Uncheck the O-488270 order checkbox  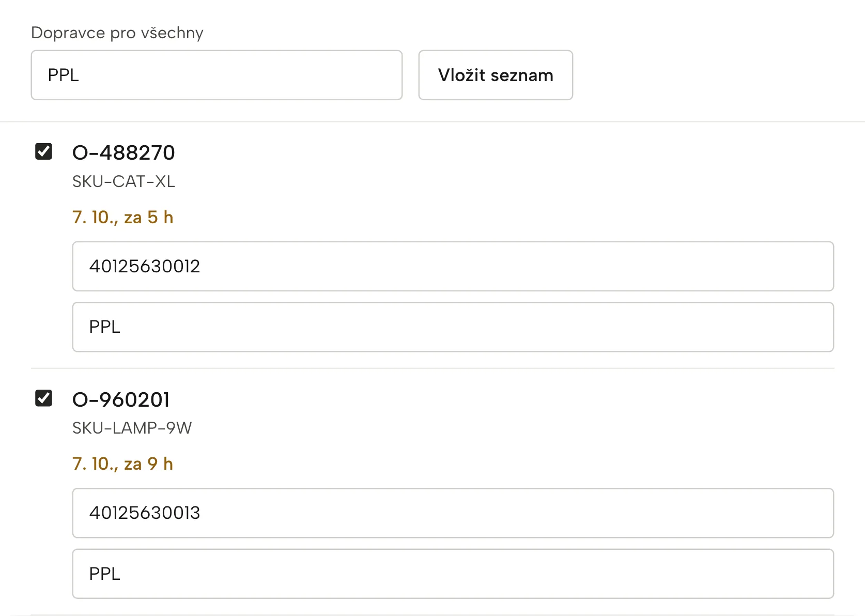[x=43, y=151]
